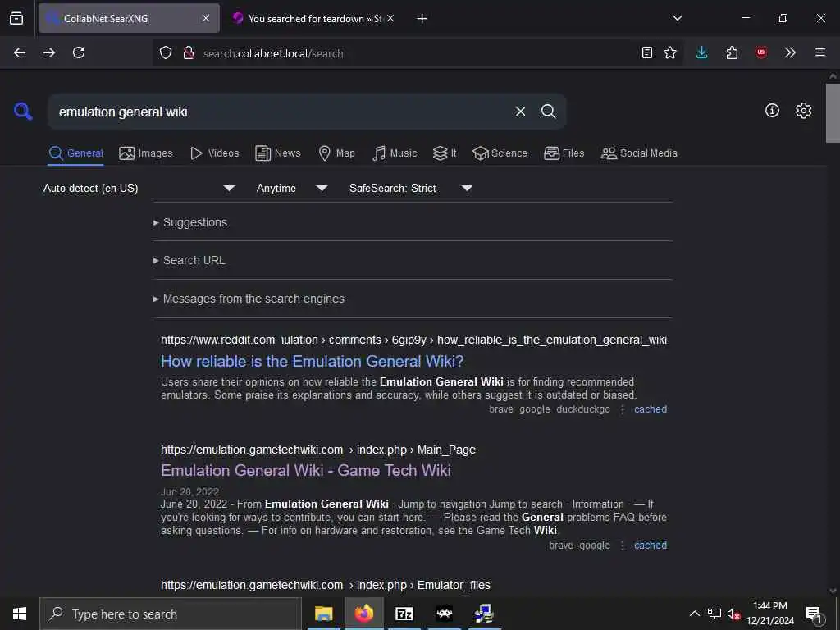Image resolution: width=840 pixels, height=630 pixels.
Task: Expand Messages from the search engines
Action: click(x=249, y=299)
